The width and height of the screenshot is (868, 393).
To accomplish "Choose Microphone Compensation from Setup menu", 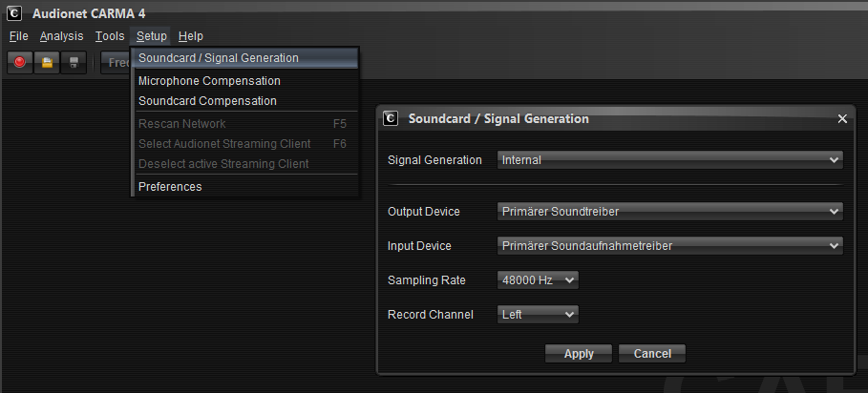I will (209, 81).
